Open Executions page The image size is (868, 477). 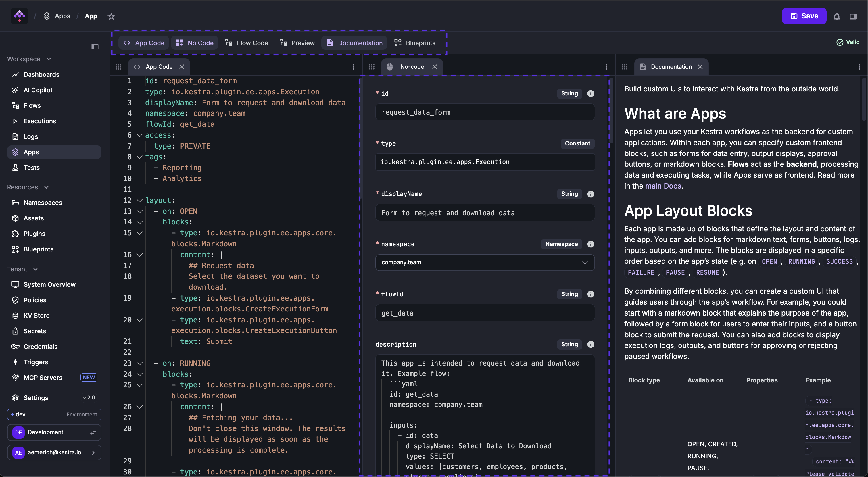pos(54,121)
